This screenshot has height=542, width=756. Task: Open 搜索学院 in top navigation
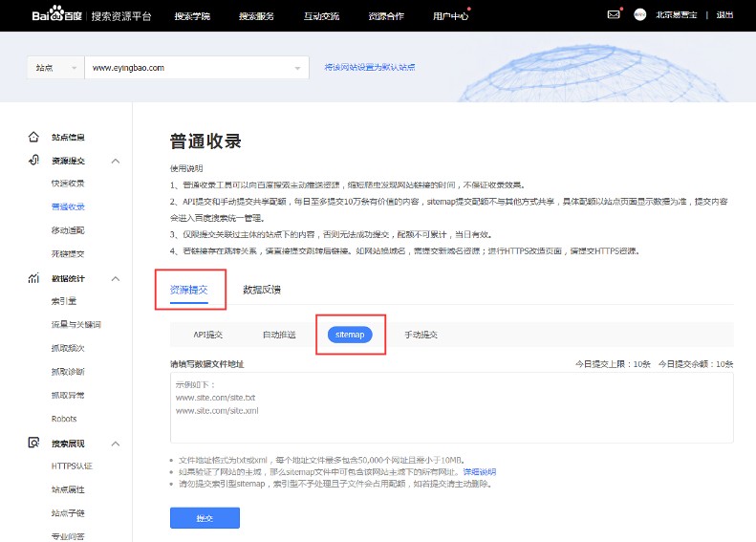(193, 15)
